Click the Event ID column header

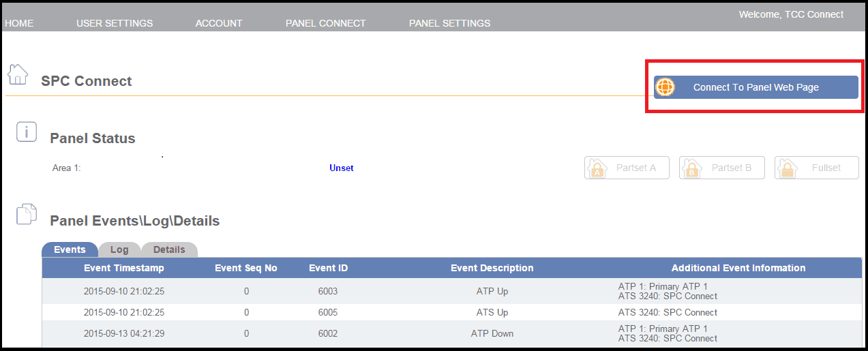coord(328,268)
